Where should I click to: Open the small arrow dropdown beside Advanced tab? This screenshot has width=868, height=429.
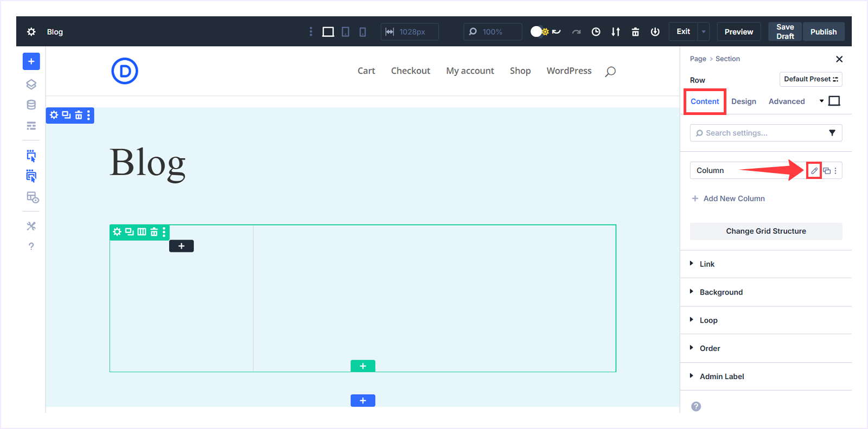821,101
